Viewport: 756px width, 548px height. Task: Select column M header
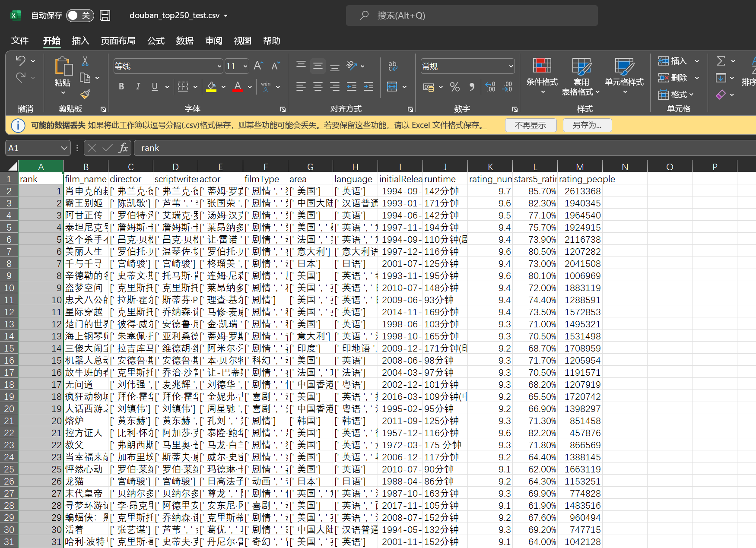click(580, 167)
